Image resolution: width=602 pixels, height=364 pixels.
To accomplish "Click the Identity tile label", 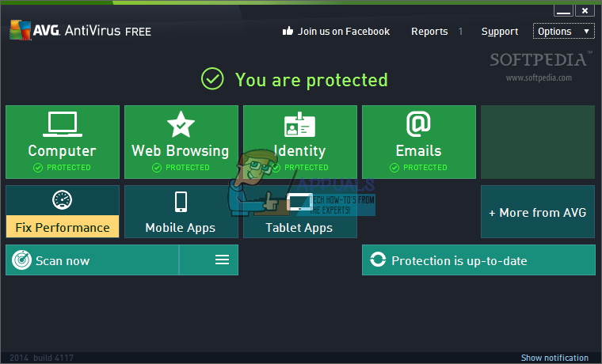I will pos(300,150).
